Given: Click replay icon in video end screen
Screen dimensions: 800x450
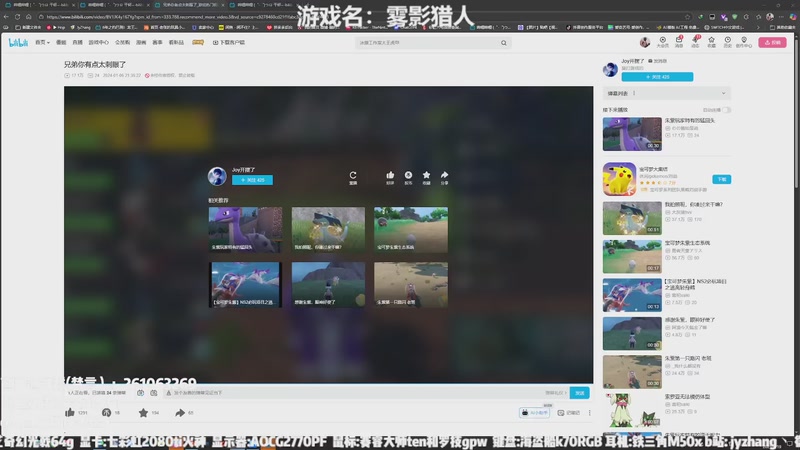Looking at the screenshot, I should point(353,177).
